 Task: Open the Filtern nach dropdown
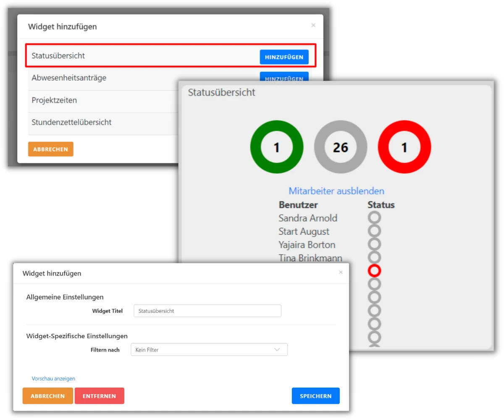coord(209,349)
